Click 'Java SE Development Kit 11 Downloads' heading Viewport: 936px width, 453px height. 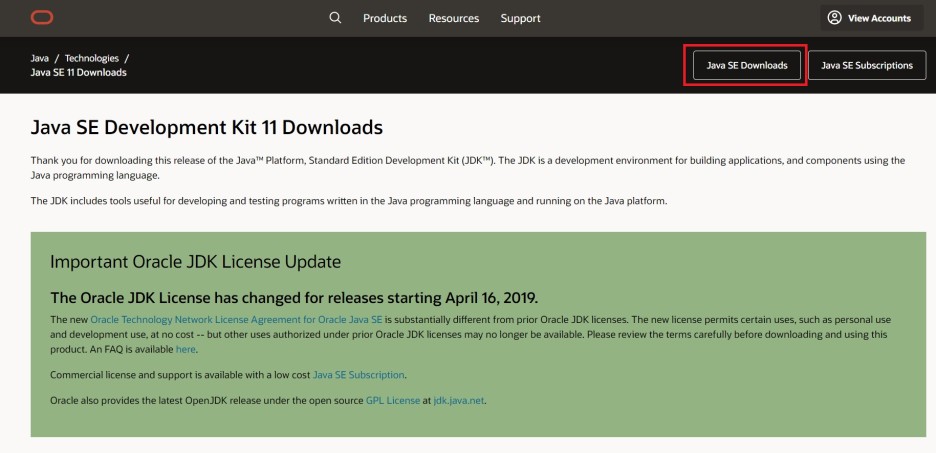click(207, 127)
